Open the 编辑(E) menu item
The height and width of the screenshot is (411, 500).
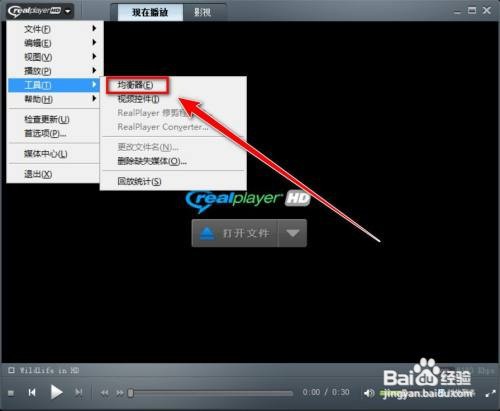tap(54, 43)
